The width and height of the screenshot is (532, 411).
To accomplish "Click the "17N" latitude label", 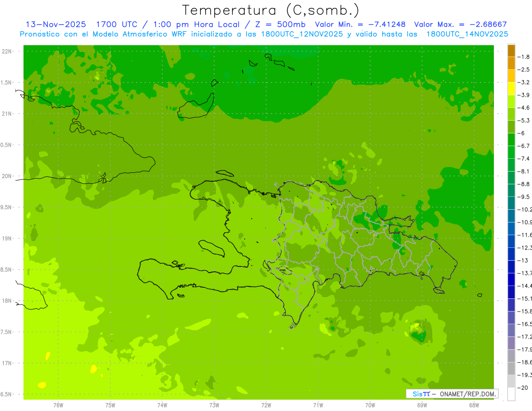I will pos(8,363).
